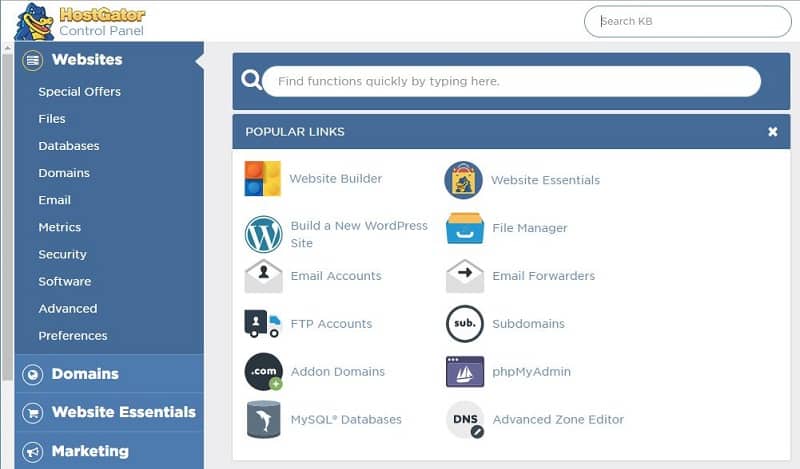800x469 pixels.
Task: Expand the Marketing sidebar section
Action: pos(109,451)
